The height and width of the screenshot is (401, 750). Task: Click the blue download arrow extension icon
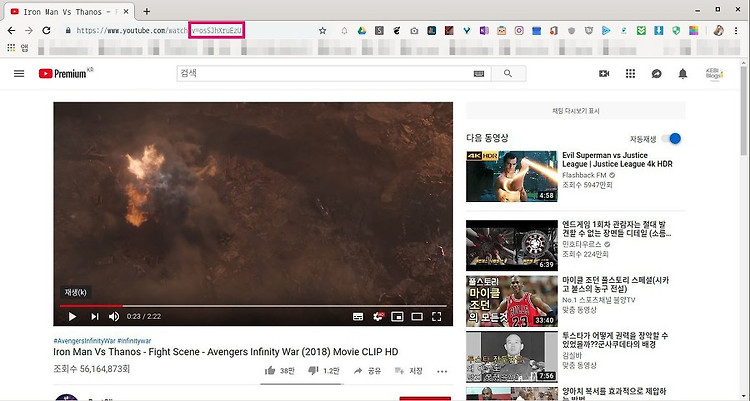pyautogui.click(x=659, y=31)
